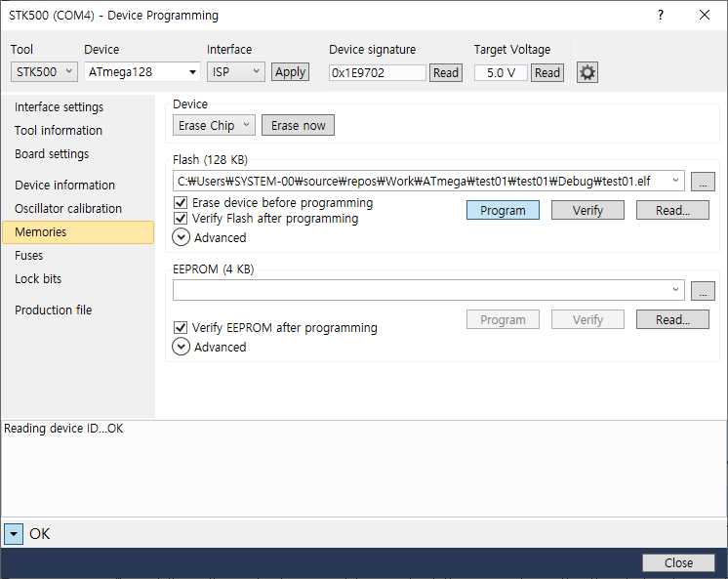The height and width of the screenshot is (579, 728).
Task: Toggle Verify EEPROM after programming checkbox
Action: point(181,328)
